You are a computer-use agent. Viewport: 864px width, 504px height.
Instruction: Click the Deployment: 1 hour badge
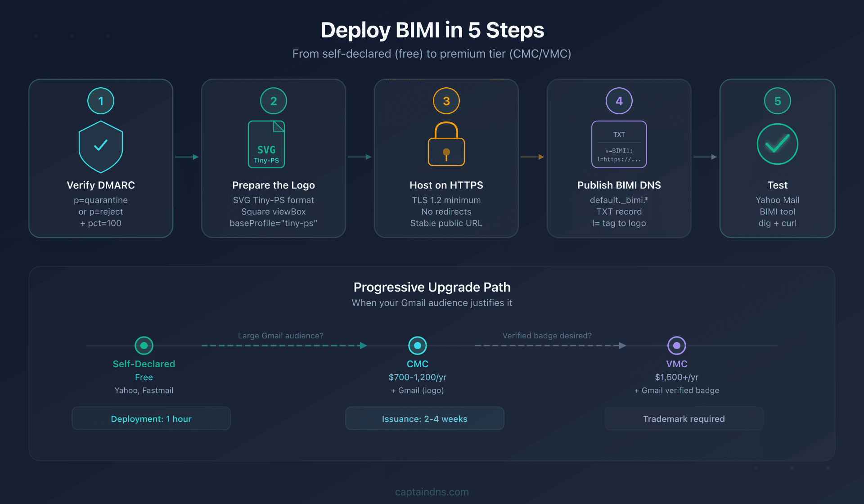151,418
